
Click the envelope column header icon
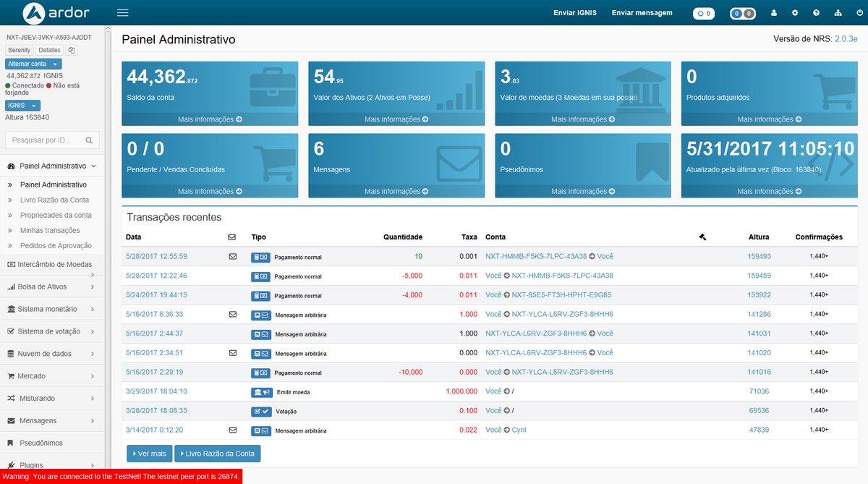(x=232, y=237)
